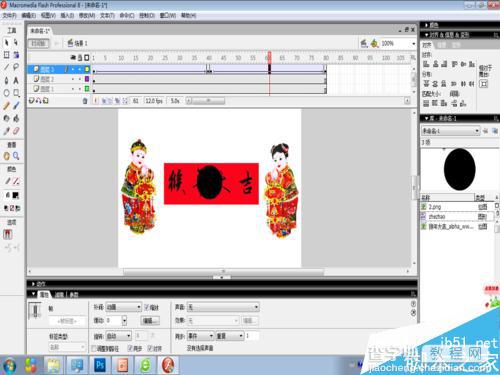Viewport: 500px width, 375px height.
Task: Select the Ink Bottle tool
Action: [x=6, y=118]
